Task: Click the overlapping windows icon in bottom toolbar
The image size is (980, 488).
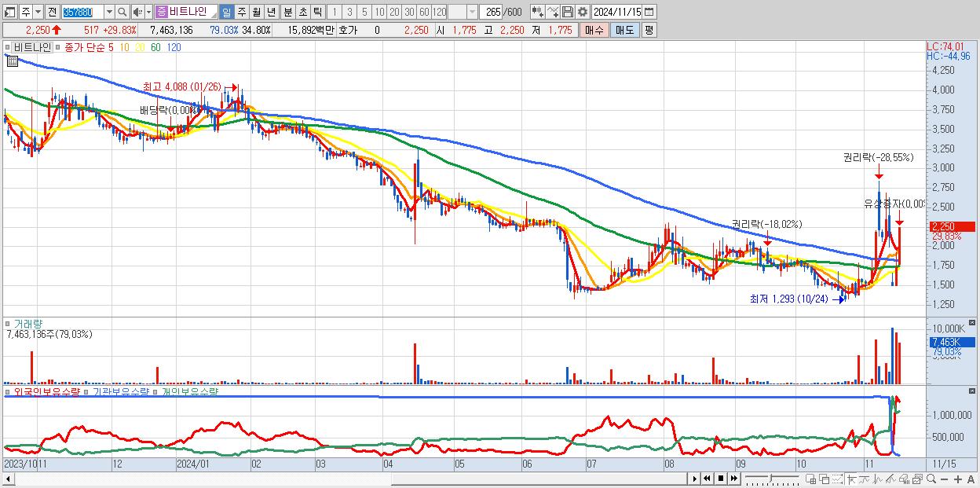Action: pos(824,479)
